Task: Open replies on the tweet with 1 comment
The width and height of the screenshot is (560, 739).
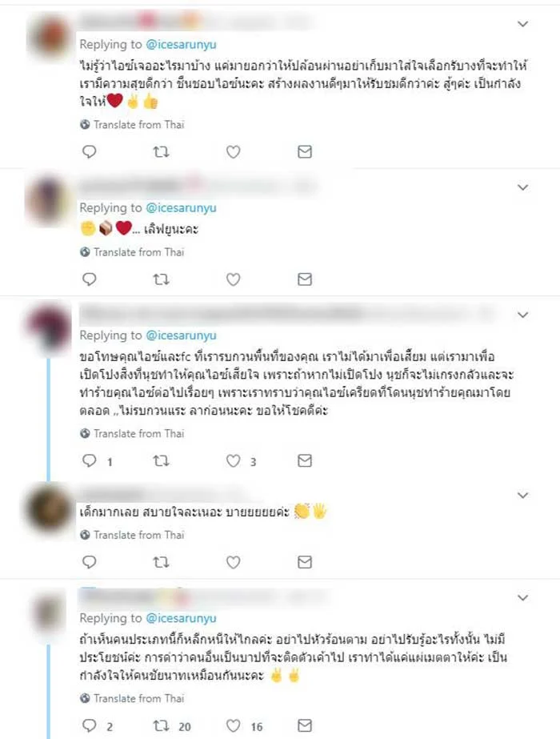Action: tap(89, 460)
